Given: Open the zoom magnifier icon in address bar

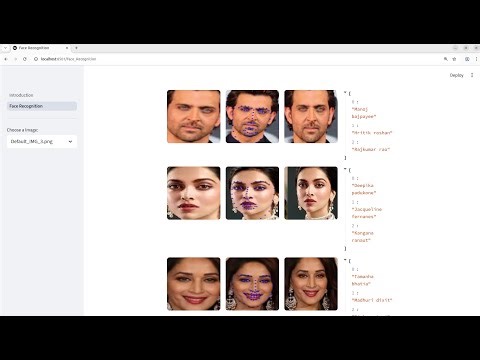Looking at the screenshot, I should tap(446, 59).
